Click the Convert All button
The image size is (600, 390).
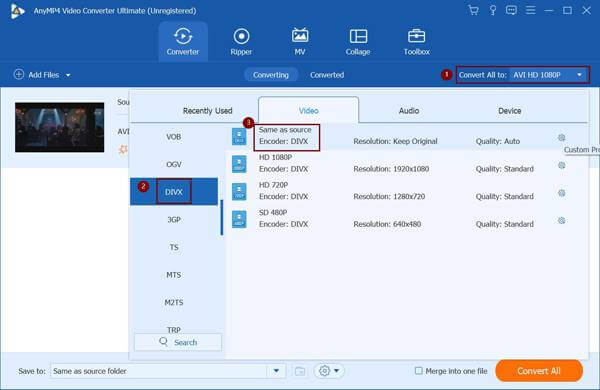coord(539,370)
